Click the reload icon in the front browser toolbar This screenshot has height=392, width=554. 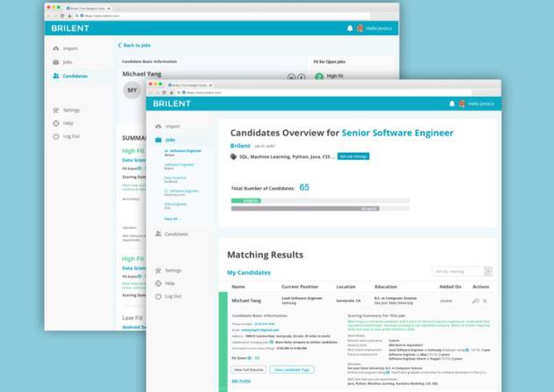tap(164, 92)
